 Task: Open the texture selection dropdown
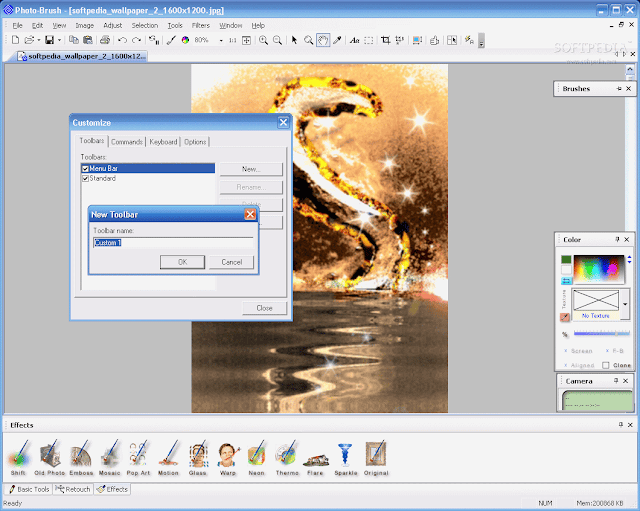625,304
